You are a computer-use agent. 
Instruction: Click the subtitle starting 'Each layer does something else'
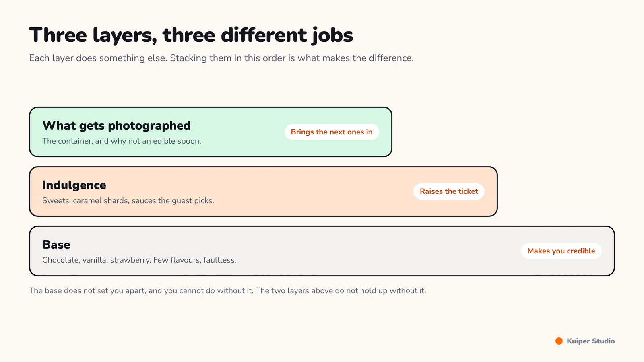pos(221,58)
